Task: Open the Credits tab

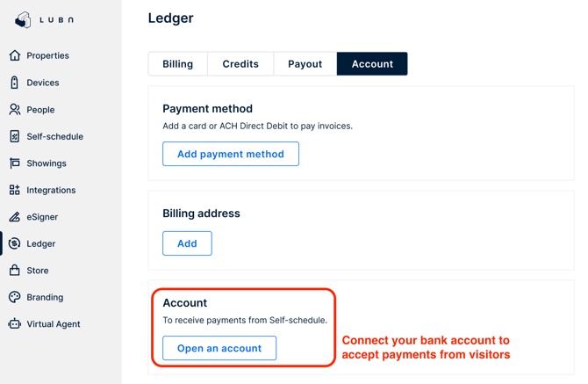Action: click(x=240, y=64)
